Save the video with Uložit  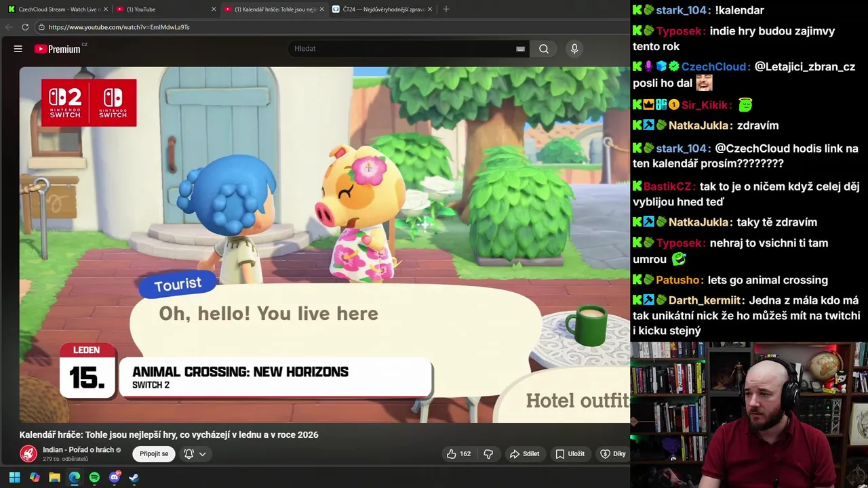coord(570,453)
